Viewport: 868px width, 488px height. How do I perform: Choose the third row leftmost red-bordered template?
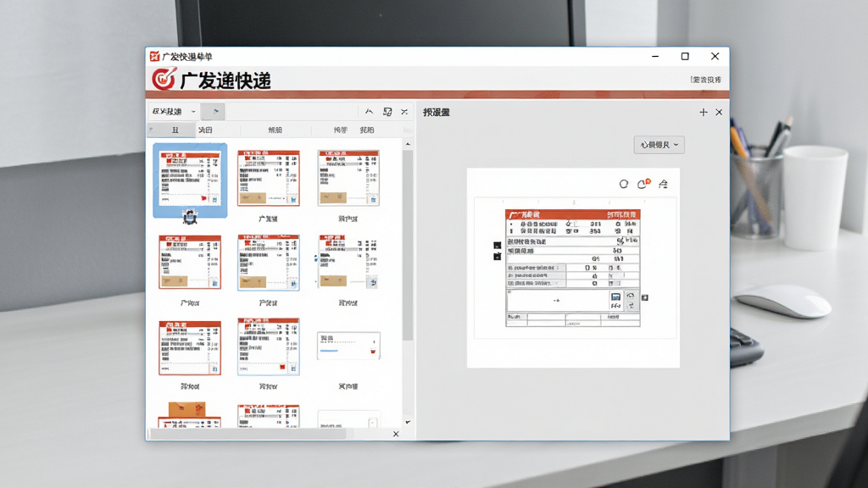pyautogui.click(x=190, y=347)
